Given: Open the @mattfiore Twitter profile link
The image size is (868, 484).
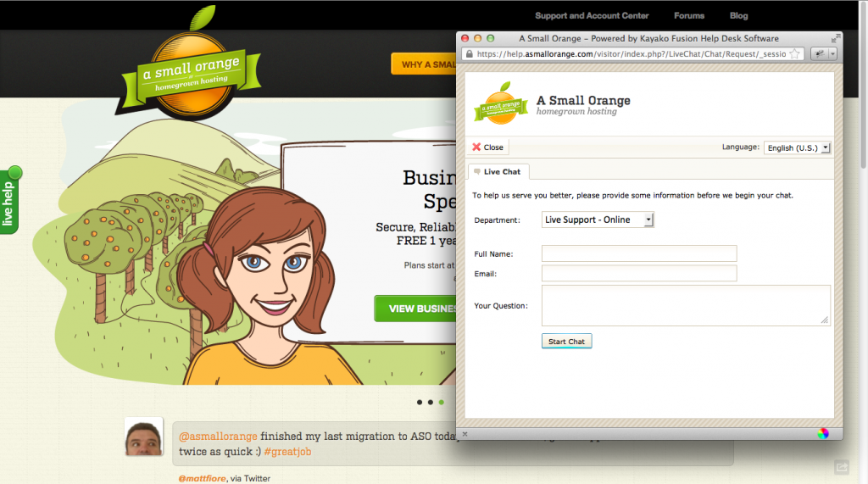Looking at the screenshot, I should [202, 478].
